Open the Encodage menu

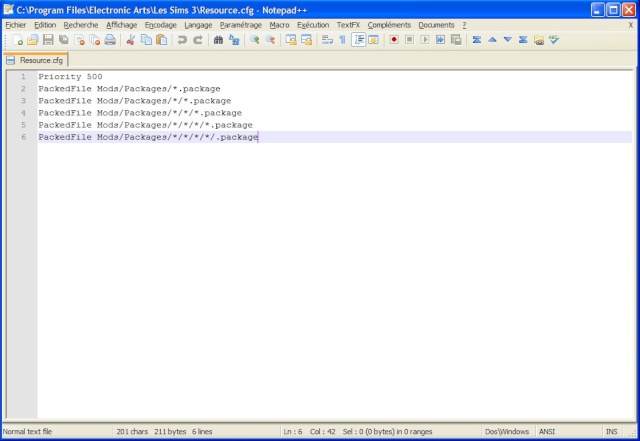pos(160,25)
